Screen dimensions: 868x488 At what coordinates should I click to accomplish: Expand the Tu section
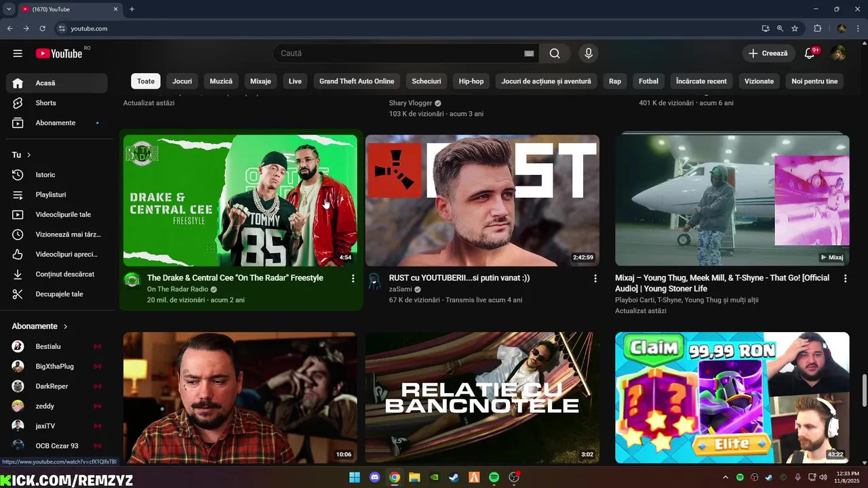pos(22,155)
